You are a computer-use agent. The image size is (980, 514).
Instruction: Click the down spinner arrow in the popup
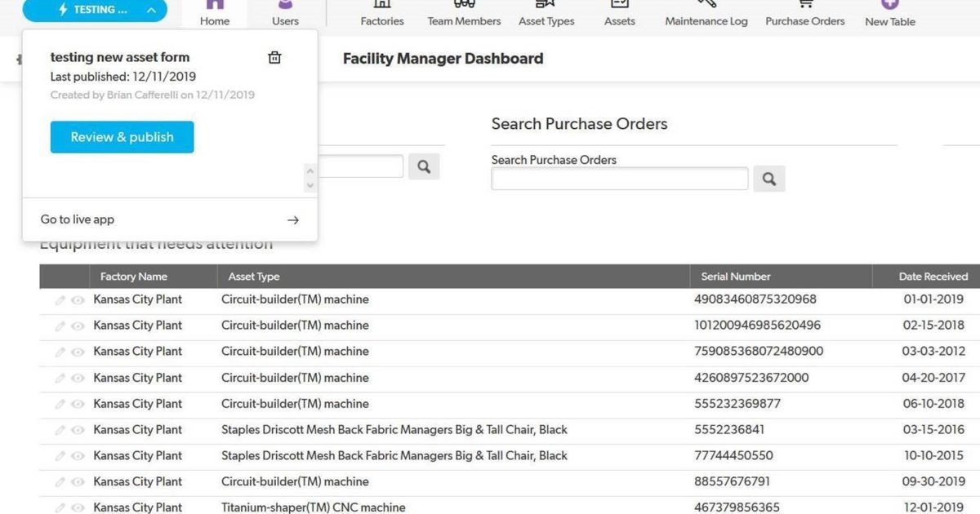click(x=310, y=185)
